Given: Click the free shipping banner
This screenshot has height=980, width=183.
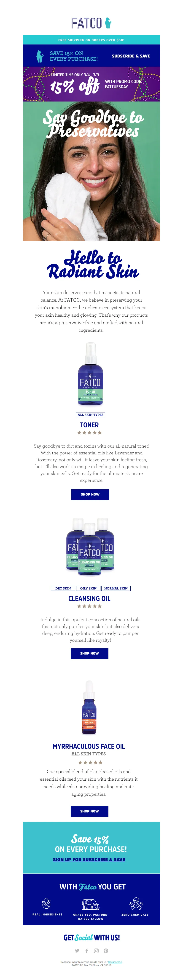Looking at the screenshot, I should pos(91,39).
